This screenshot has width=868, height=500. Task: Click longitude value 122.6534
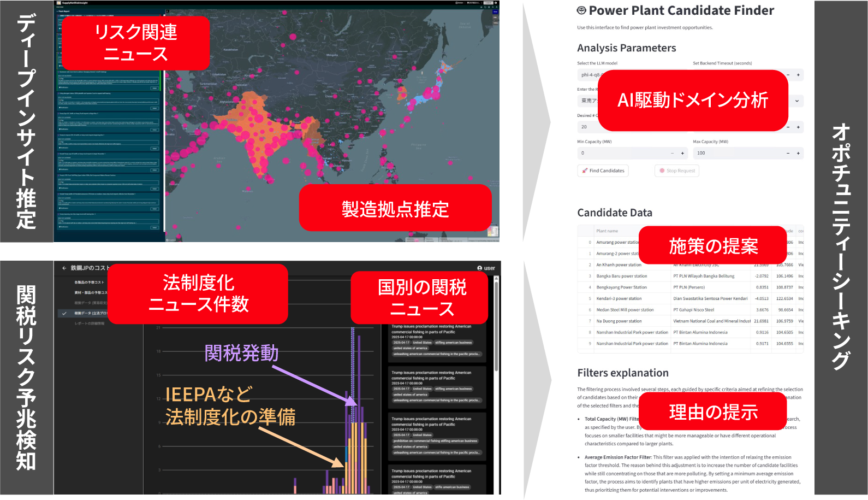pyautogui.click(x=784, y=298)
